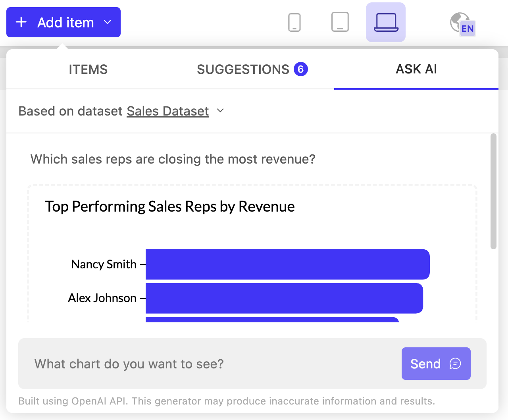Open the SUGGESTIONS tab
The width and height of the screenshot is (508, 420).
coord(243,69)
